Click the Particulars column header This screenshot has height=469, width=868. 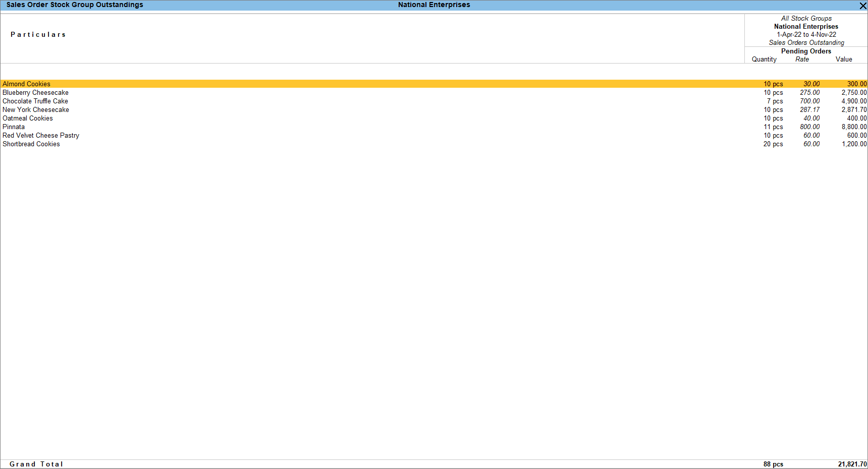tap(38, 35)
